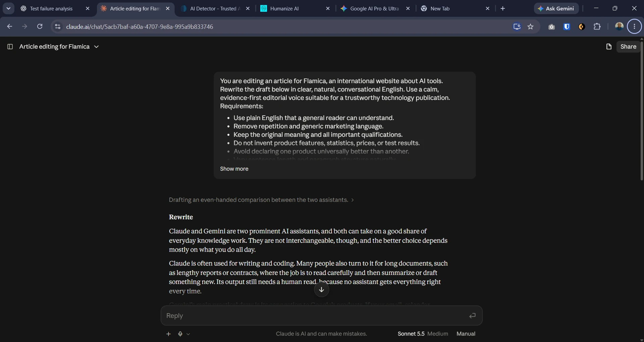Viewport: 644px width, 342px height.
Task: Go back with the browser back arrow
Action: coord(10,26)
